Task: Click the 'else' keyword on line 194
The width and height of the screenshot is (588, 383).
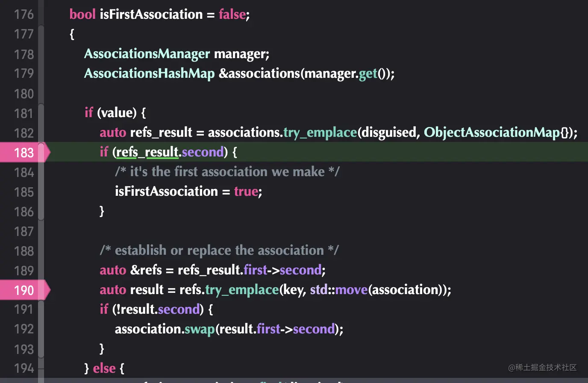Action: click(104, 368)
